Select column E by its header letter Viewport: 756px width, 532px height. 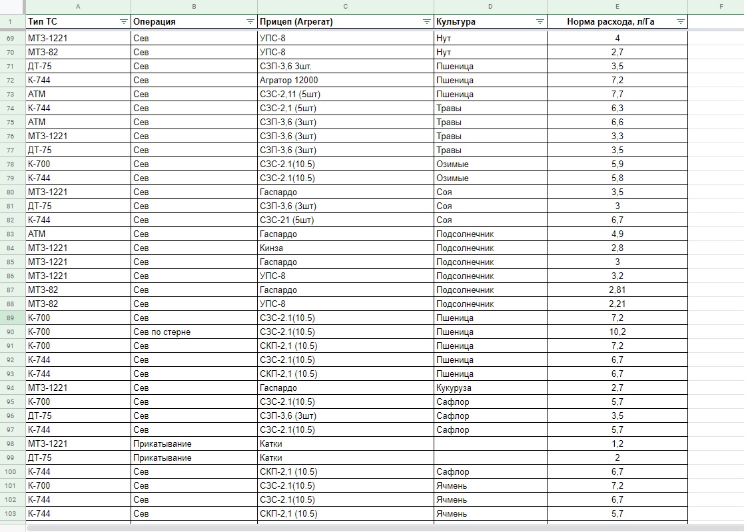click(x=617, y=6)
